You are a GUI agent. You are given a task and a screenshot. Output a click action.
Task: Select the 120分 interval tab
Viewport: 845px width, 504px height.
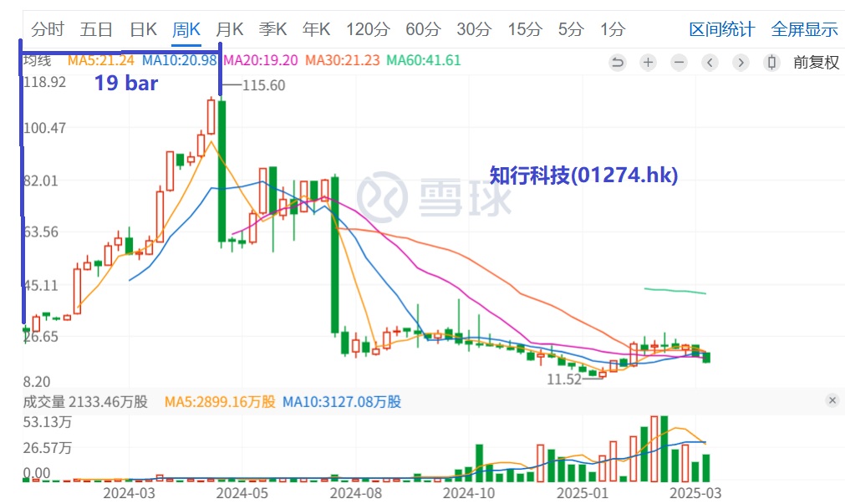368,29
